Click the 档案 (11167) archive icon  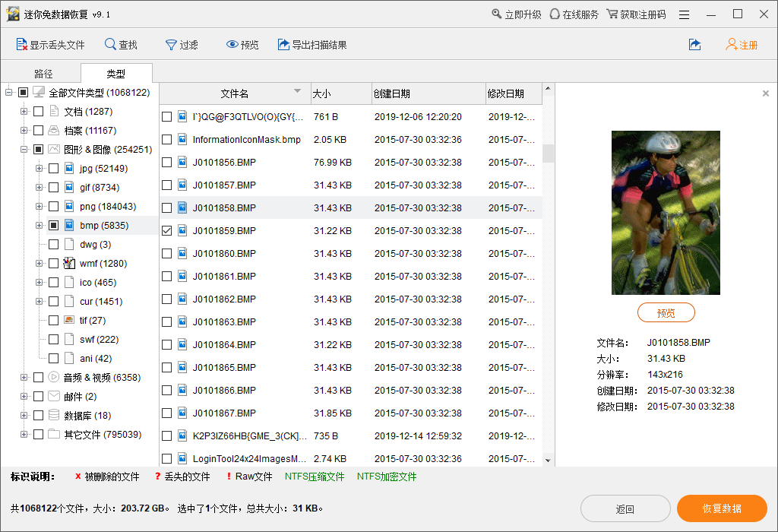pos(54,130)
